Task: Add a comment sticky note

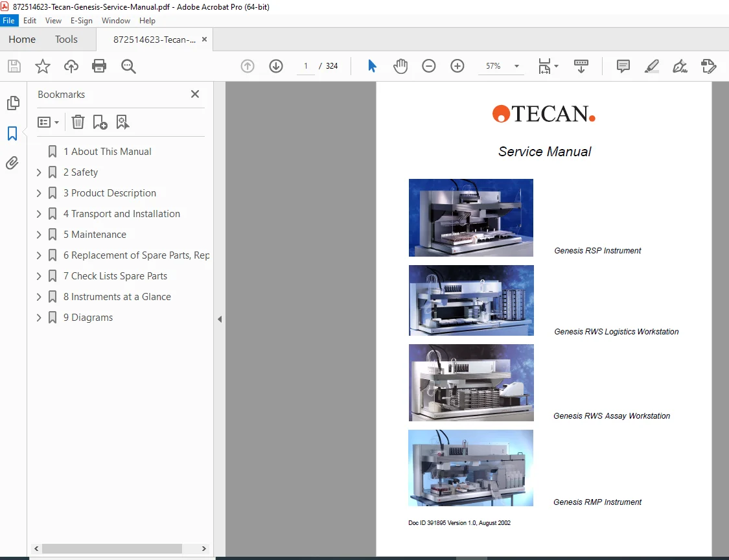Action: 623,66
